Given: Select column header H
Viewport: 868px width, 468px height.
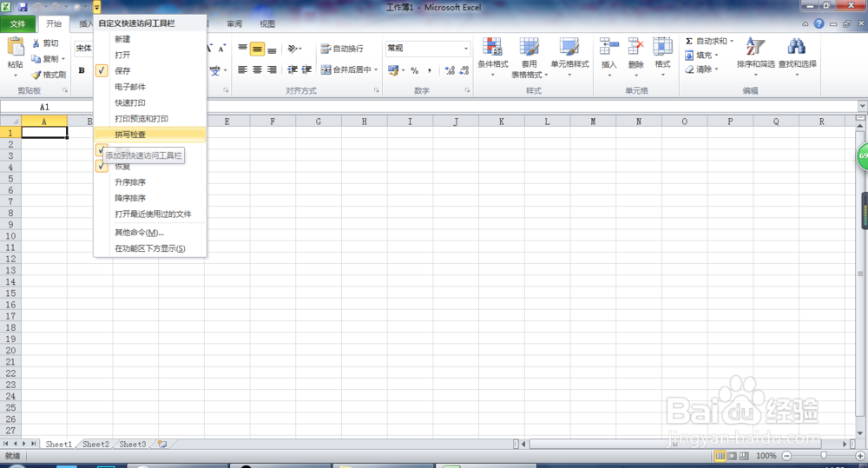Looking at the screenshot, I should pyautogui.click(x=365, y=122).
